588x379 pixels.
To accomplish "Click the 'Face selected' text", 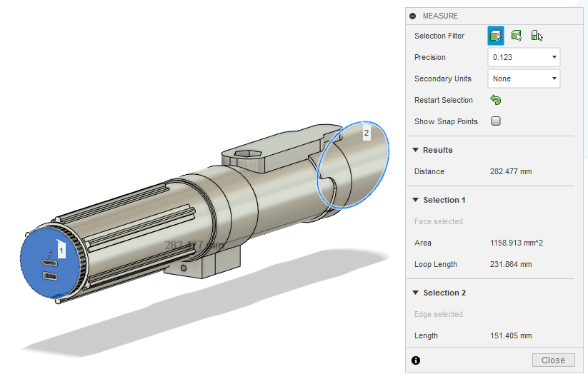I will click(x=439, y=221).
